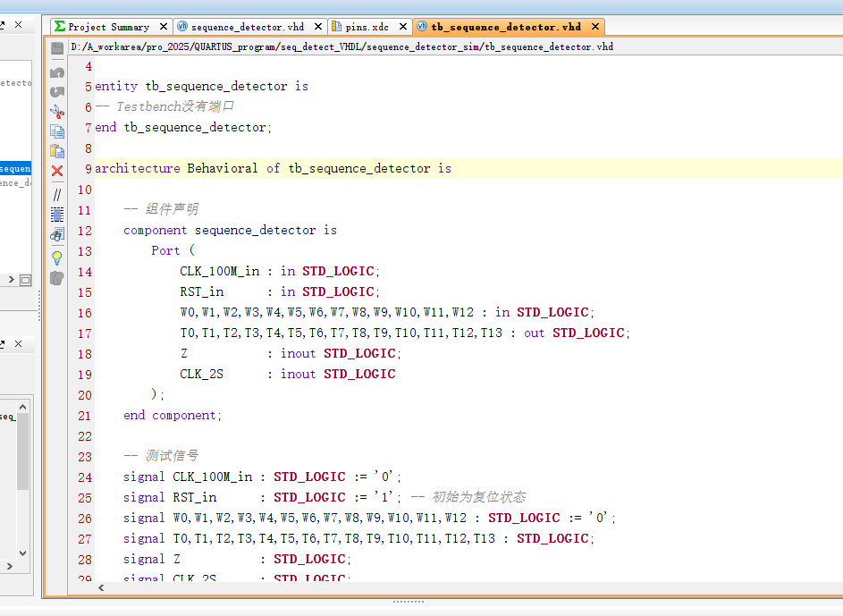
Task: Click the bottom icon in editor toolbar
Action: [x=57, y=278]
